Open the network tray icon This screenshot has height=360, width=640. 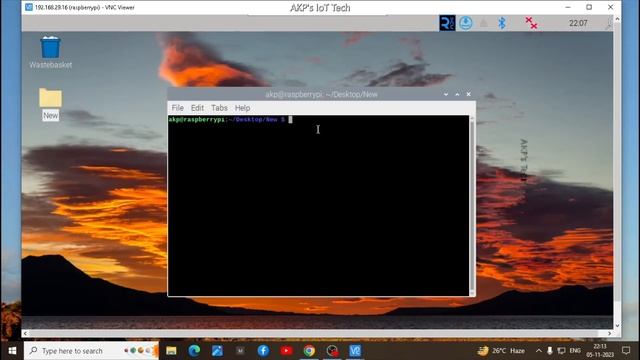(562, 351)
